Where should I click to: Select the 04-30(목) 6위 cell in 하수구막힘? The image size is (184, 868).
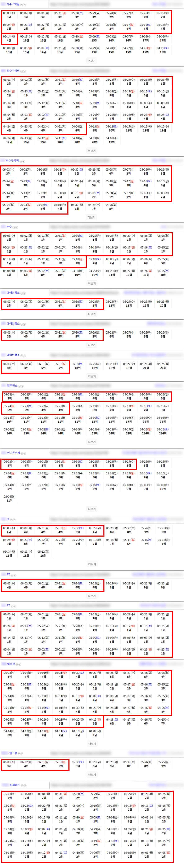[77, 207]
